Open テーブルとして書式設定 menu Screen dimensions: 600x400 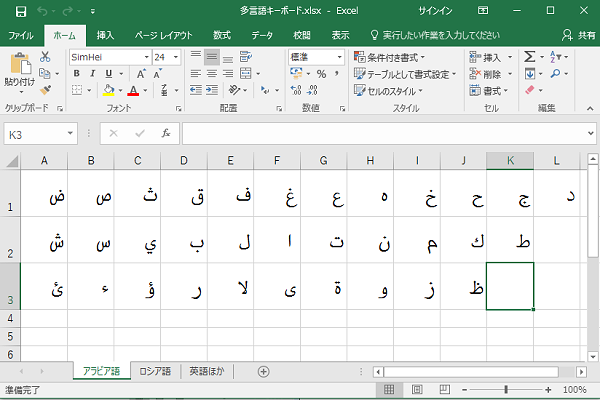coord(405,74)
